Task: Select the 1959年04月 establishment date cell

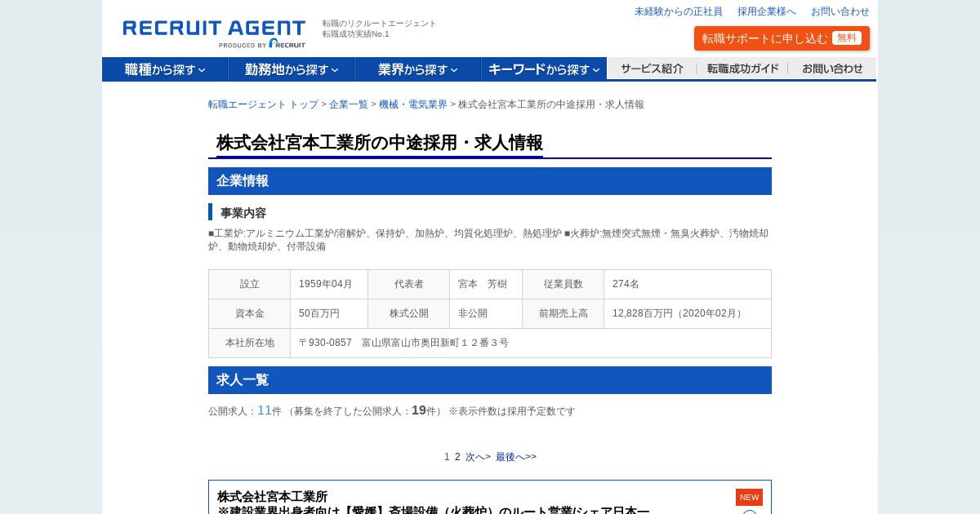Action: coord(329,284)
